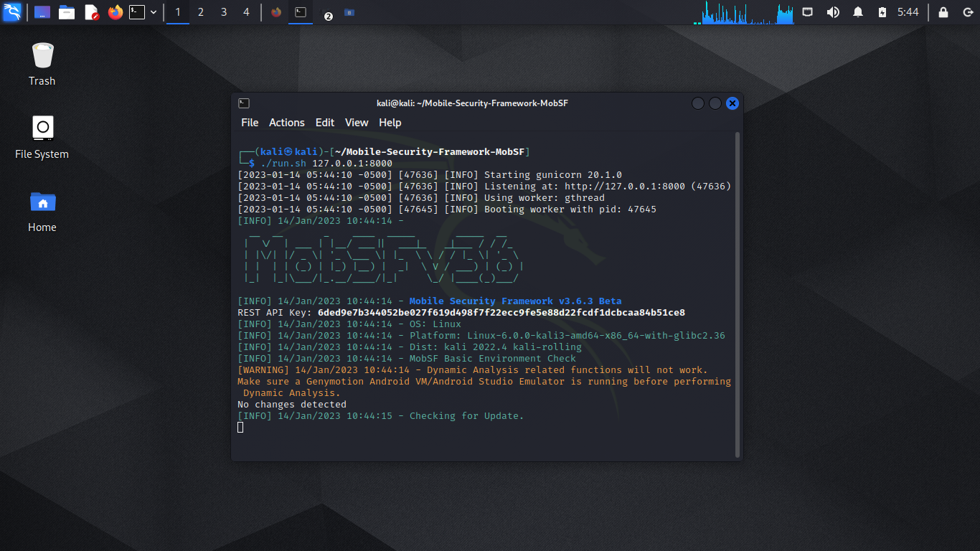Switch to workspace 4
The width and height of the screenshot is (980, 551).
tap(247, 12)
